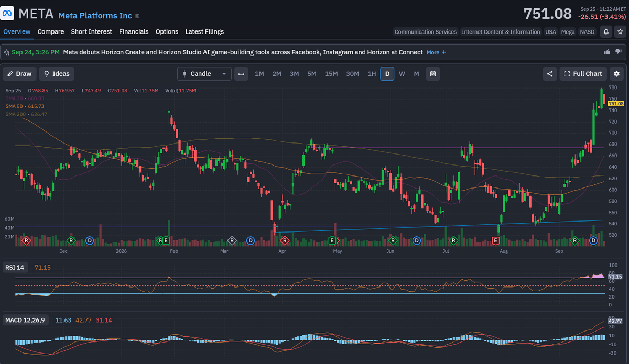Select the 2M interval
The width and height of the screenshot is (629, 364).
(x=277, y=74)
